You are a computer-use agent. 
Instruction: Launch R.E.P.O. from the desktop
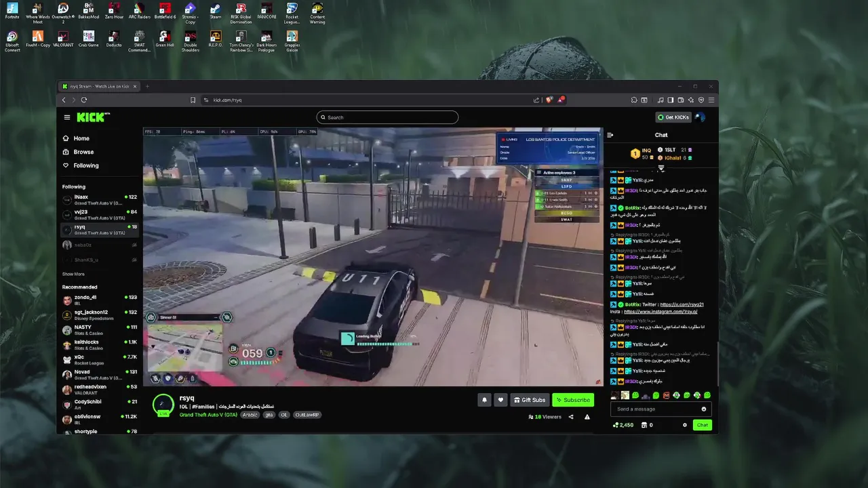(x=215, y=39)
